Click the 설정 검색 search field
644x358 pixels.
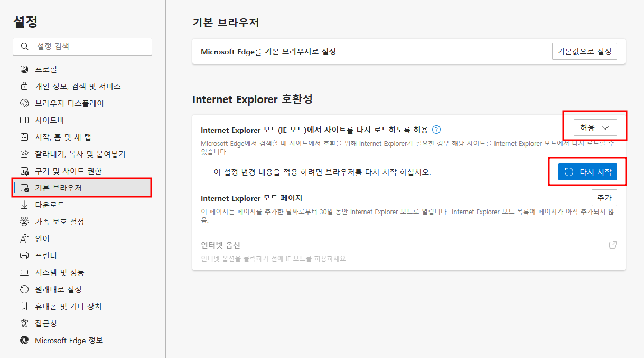click(82, 47)
